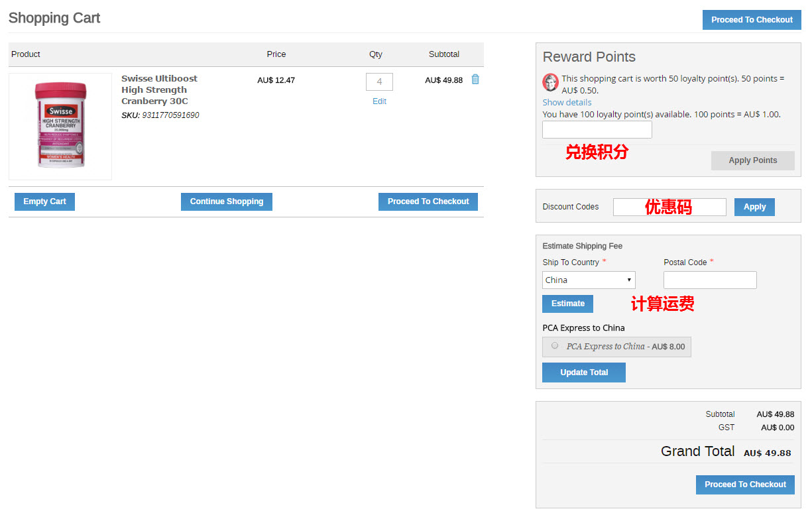
Task: Click the Swisse cranberry product thumbnail
Action: (x=60, y=126)
